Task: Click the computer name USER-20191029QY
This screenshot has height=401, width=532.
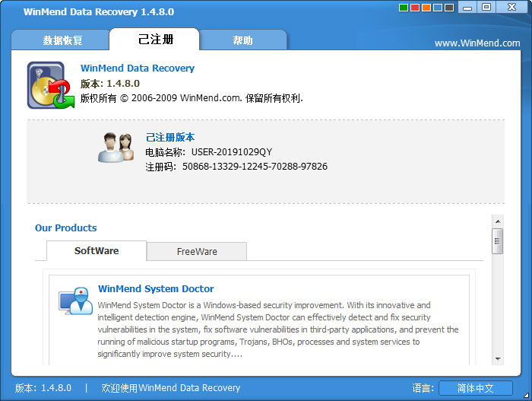Action: pyautogui.click(x=232, y=152)
